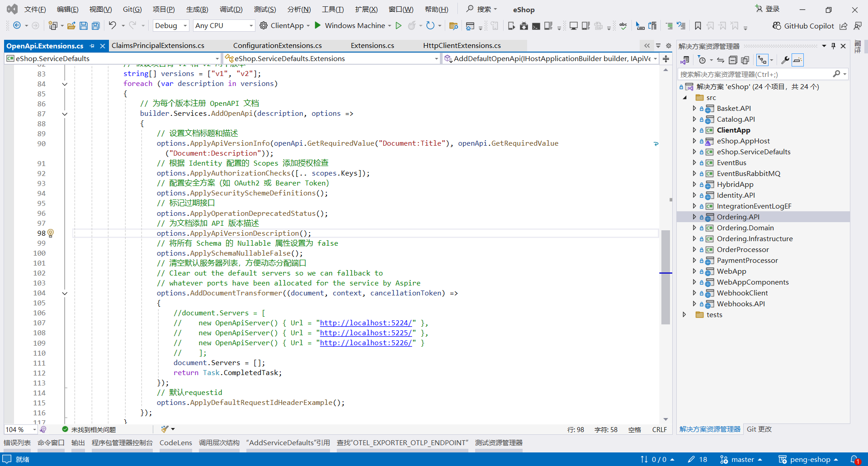Collapse all in the Solution Explorer toolbar
This screenshot has width=868, height=466.
[x=733, y=60]
